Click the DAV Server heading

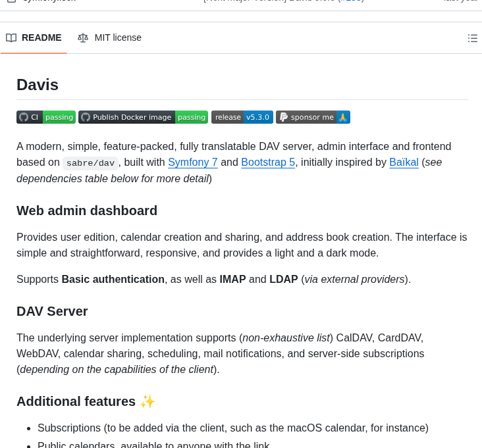[52, 311]
